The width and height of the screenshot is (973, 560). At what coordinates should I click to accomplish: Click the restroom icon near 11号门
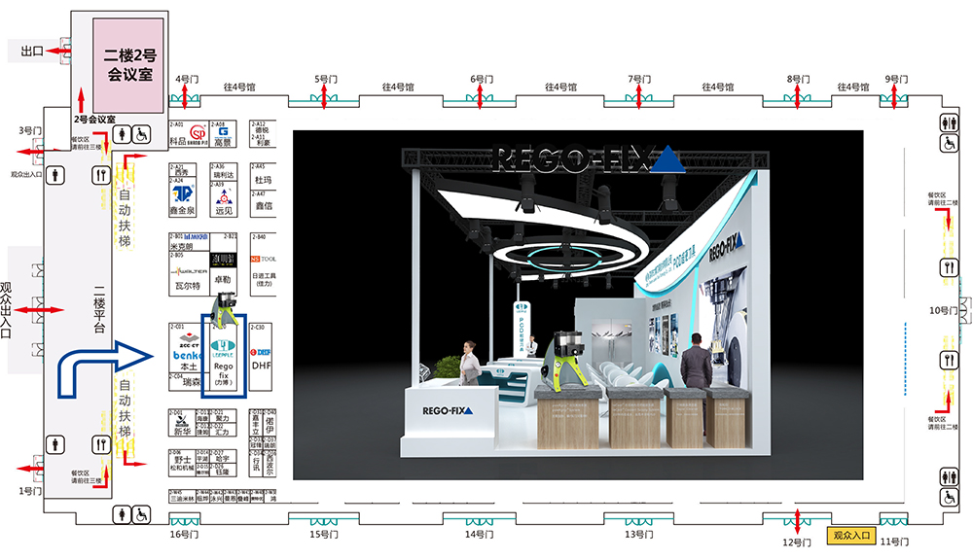pyautogui.click(x=949, y=477)
